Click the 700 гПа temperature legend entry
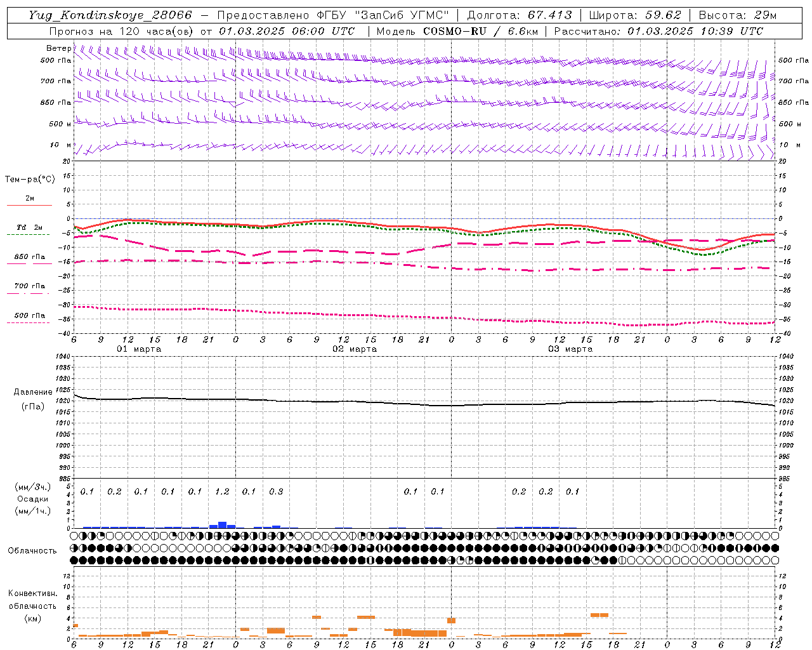 [x=30, y=286]
